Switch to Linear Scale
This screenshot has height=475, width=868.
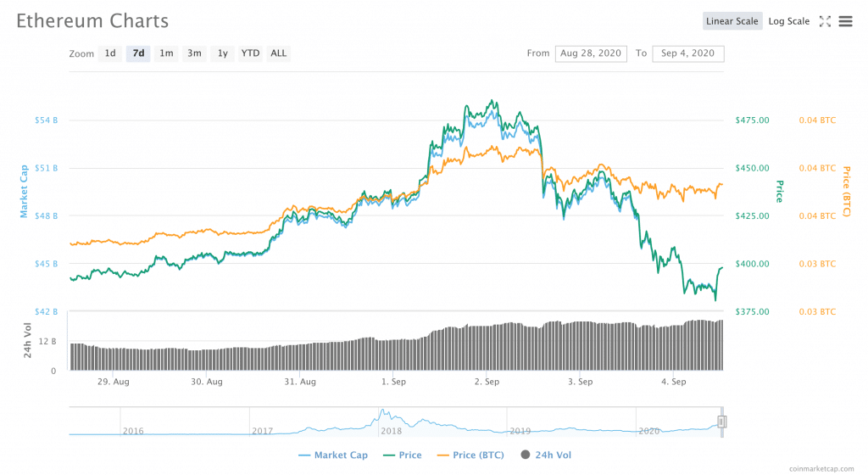(732, 21)
